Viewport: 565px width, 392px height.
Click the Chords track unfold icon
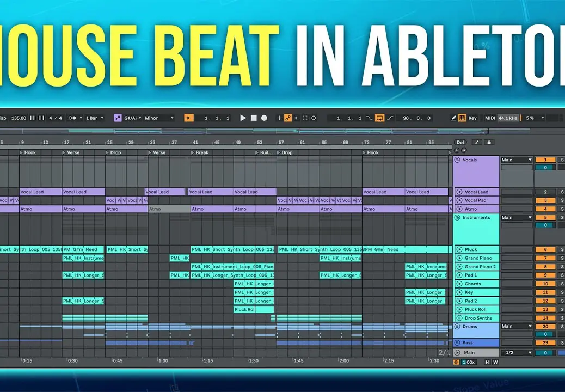459,284
